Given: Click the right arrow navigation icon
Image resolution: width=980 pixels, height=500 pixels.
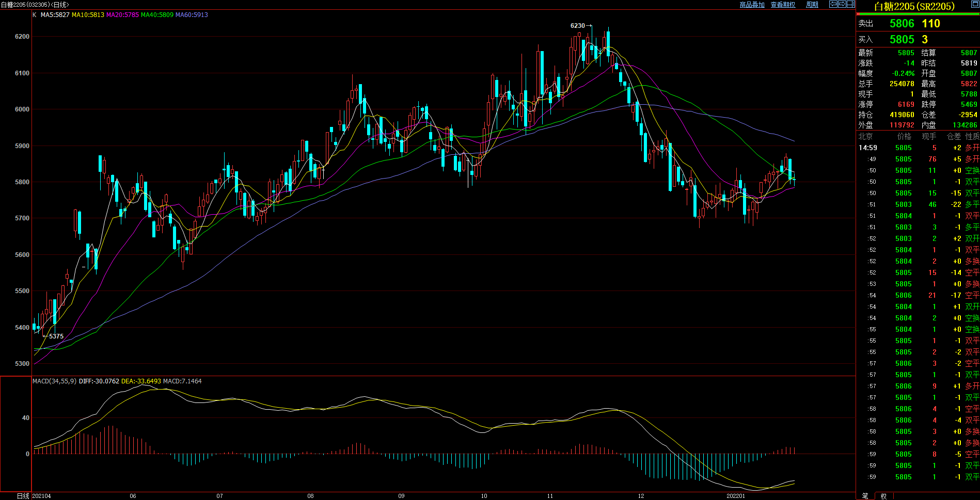Looking at the screenshot, I should pos(842,4).
